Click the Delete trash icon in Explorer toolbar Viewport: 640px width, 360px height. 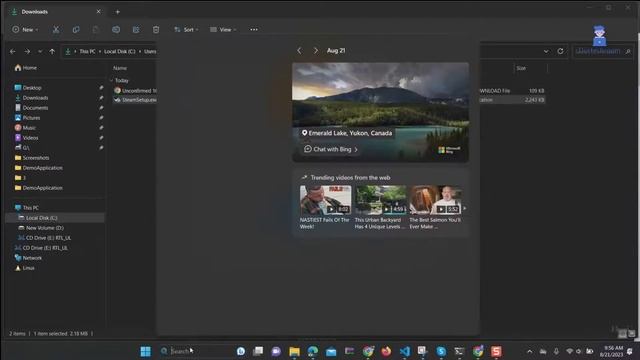click(x=156, y=29)
